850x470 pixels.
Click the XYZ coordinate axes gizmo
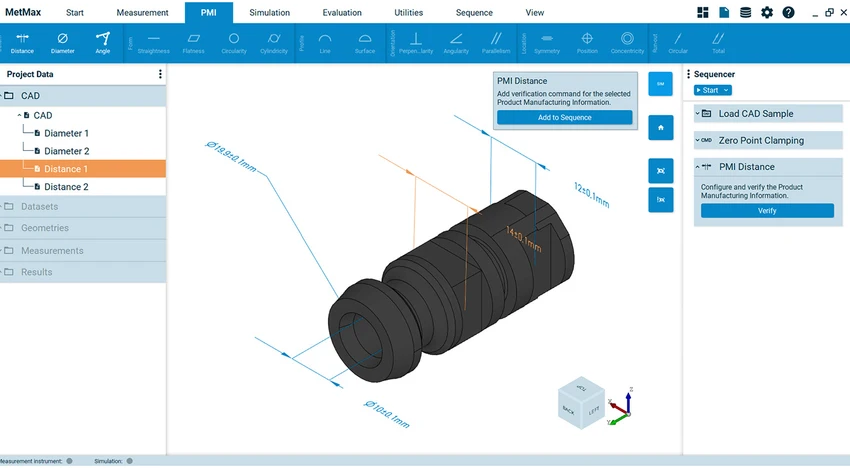pos(622,408)
